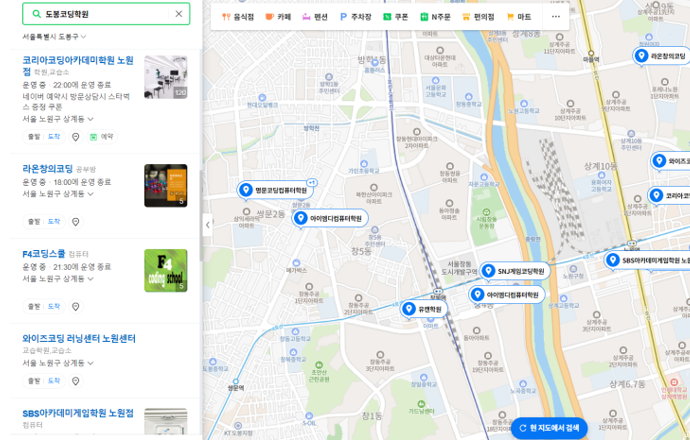Select the 유캔학원 map marker
Viewport: 690px width, 440px height.
point(424,309)
